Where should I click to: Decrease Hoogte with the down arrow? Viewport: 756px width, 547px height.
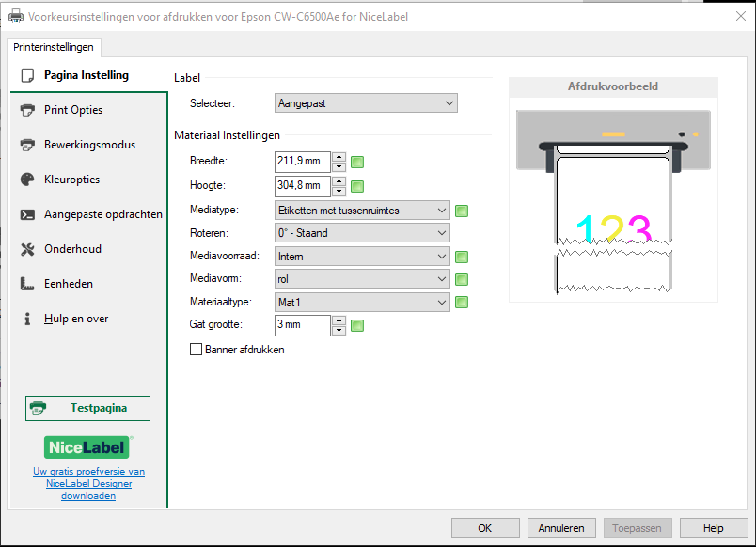pos(339,192)
